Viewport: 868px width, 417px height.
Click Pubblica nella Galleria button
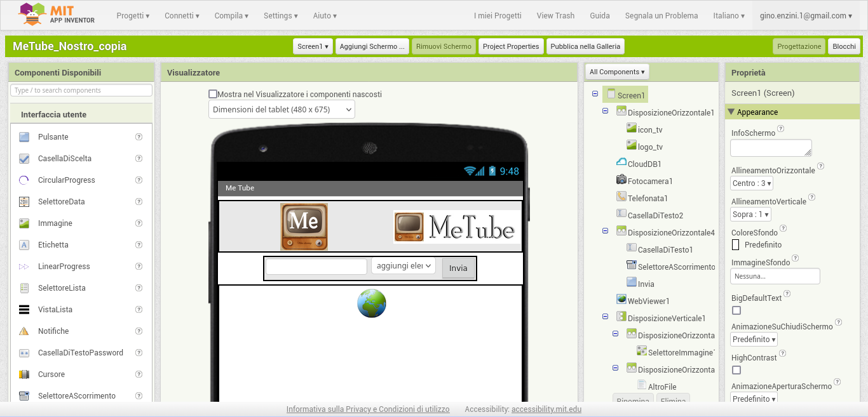(585, 46)
